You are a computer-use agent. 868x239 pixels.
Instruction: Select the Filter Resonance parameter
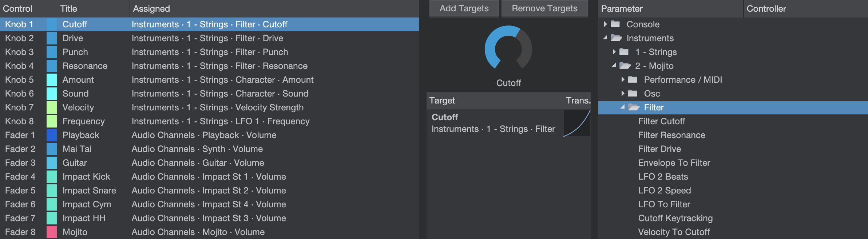[x=671, y=135]
